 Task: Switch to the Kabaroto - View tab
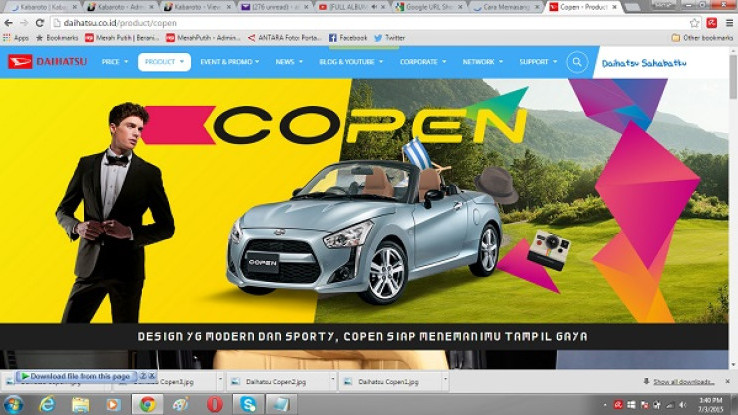coord(197,7)
